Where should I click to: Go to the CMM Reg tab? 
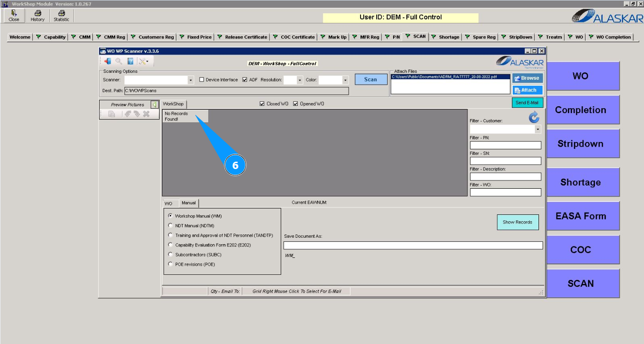111,37
